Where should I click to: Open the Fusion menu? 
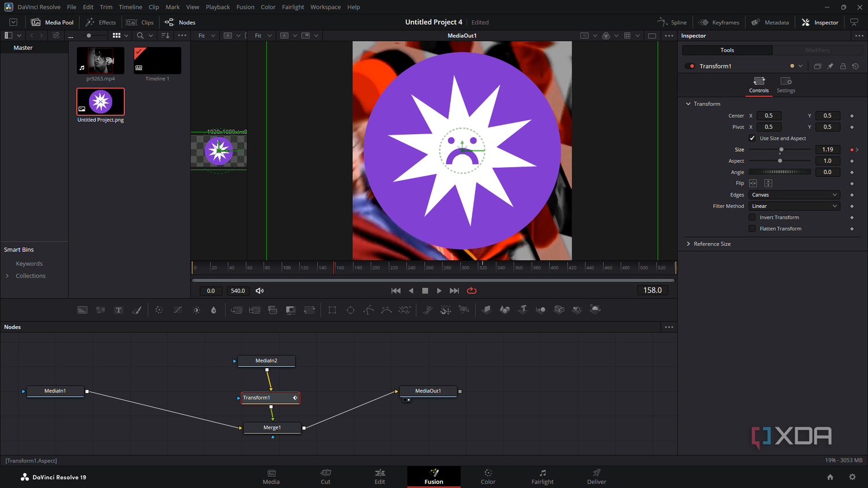[x=245, y=7]
